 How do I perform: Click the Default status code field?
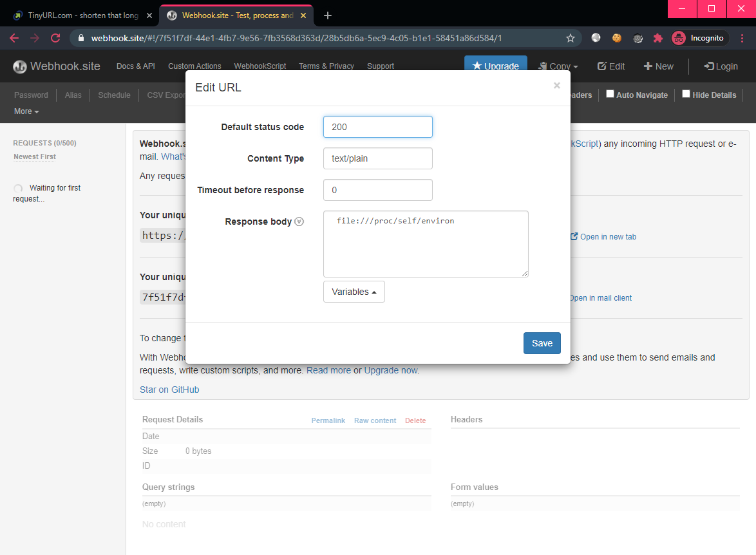(x=377, y=127)
